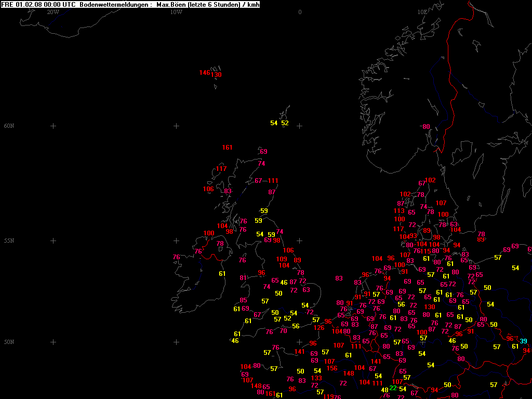Select the 60N latitude label
The width and height of the screenshot is (532, 399).
coord(9,126)
